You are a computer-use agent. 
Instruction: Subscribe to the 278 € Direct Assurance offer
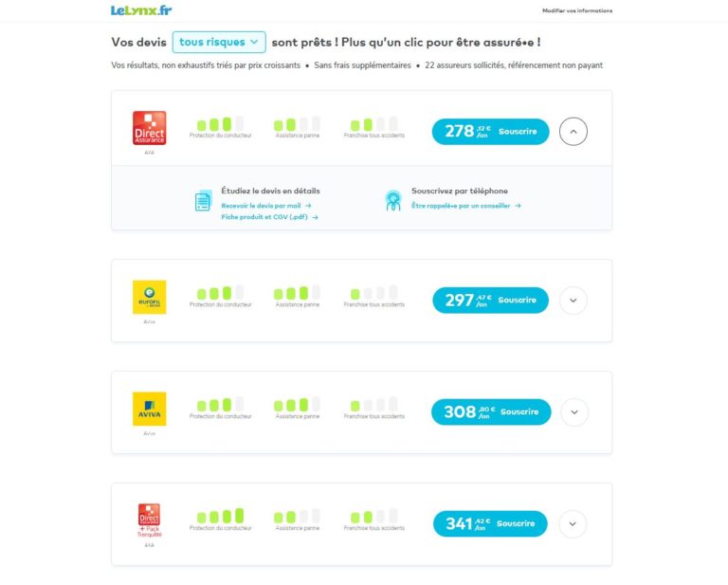(491, 132)
